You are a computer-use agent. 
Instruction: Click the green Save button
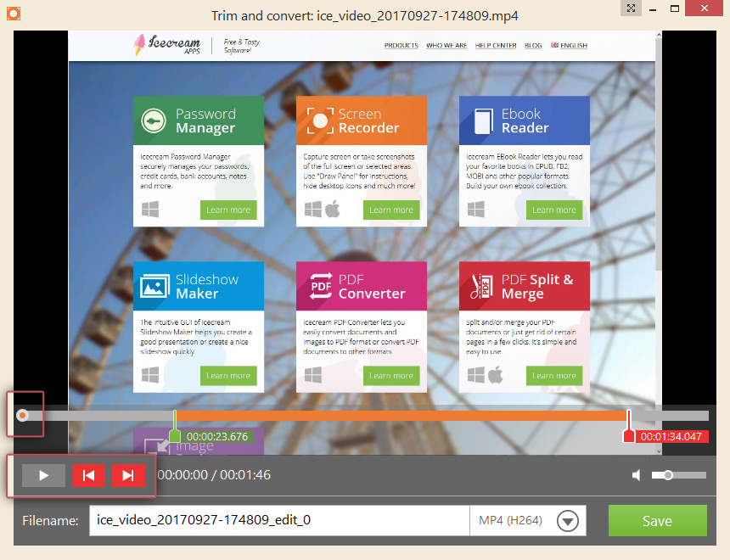point(657,520)
